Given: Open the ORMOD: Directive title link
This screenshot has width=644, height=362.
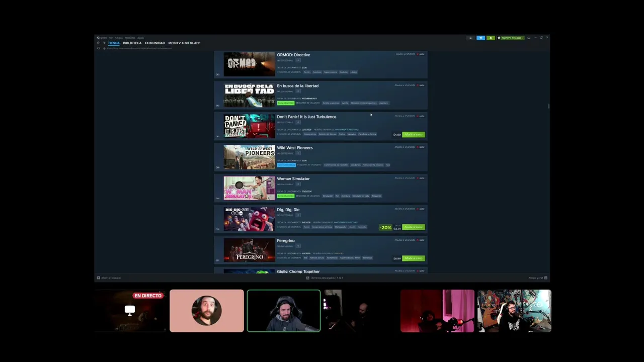Looking at the screenshot, I should 293,55.
